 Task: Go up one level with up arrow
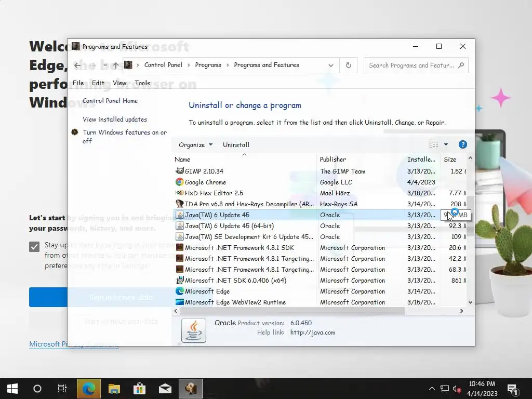(x=116, y=65)
